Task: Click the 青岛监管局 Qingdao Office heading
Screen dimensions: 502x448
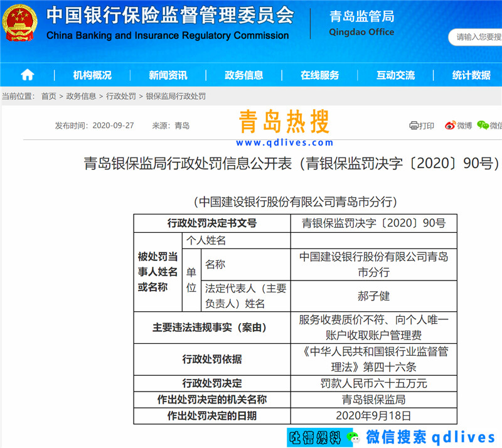Action: (362, 23)
